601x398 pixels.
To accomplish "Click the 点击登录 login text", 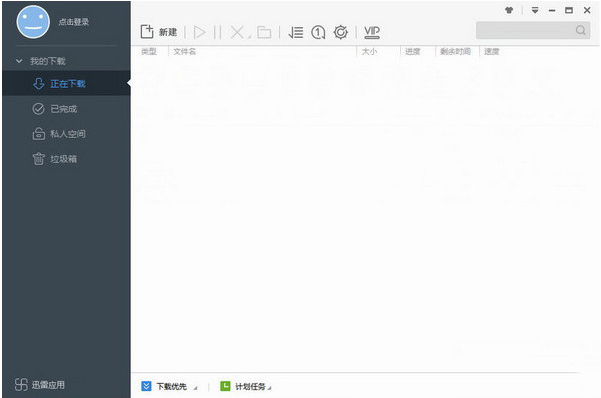I will (x=74, y=22).
